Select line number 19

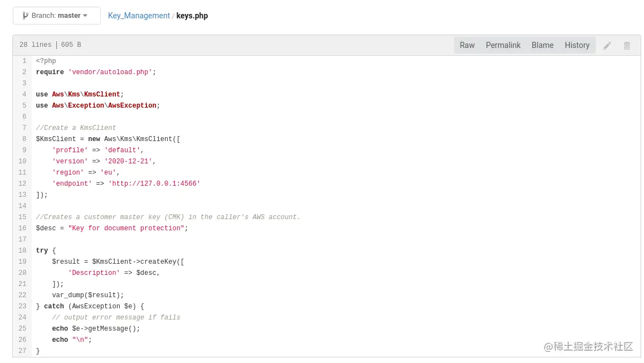[22, 262]
